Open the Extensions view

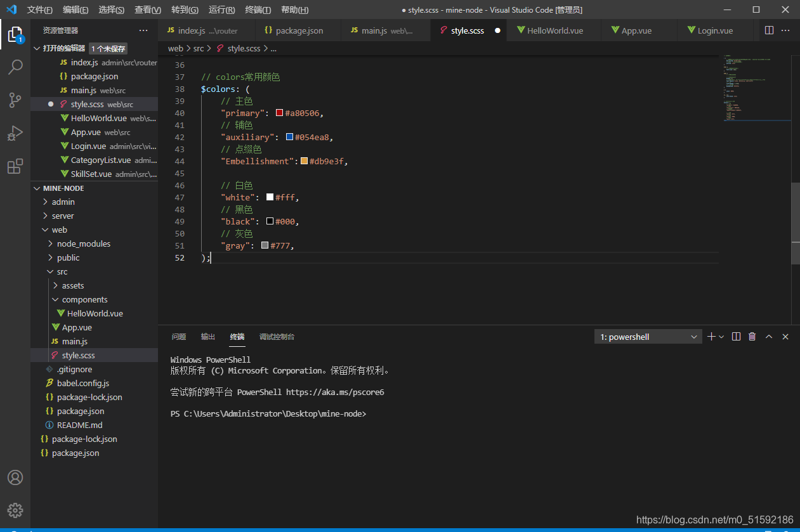[x=15, y=167]
